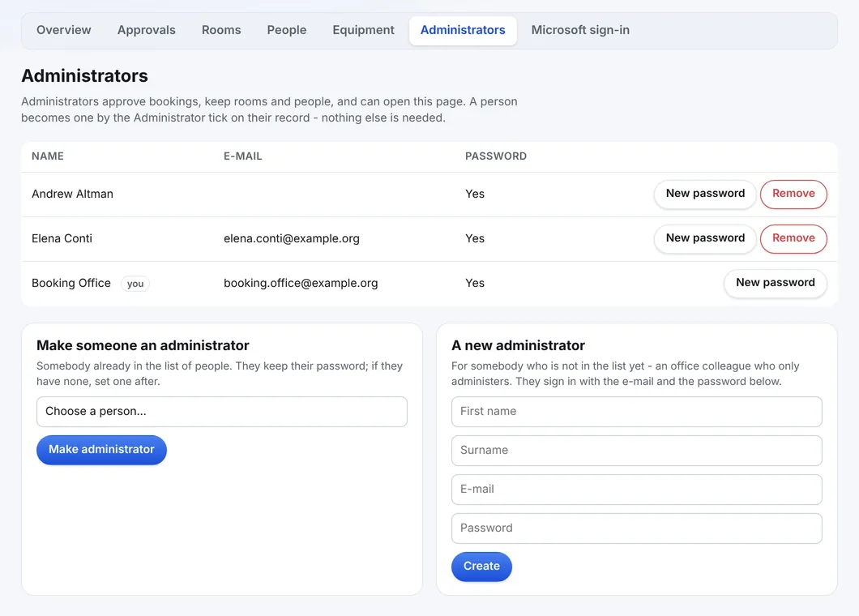This screenshot has height=616, width=859.
Task: Click the 'Make someone an administrator' heading
Action: click(143, 345)
